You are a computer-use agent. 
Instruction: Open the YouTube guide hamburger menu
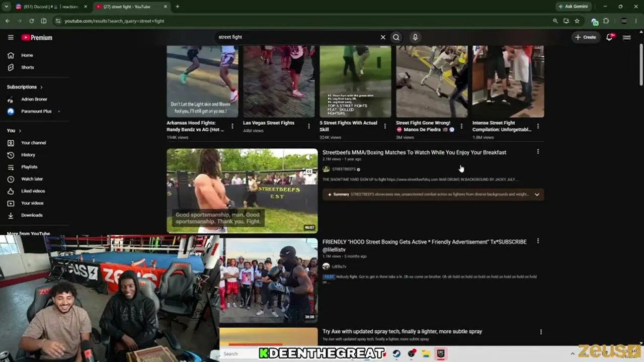coord(11,37)
